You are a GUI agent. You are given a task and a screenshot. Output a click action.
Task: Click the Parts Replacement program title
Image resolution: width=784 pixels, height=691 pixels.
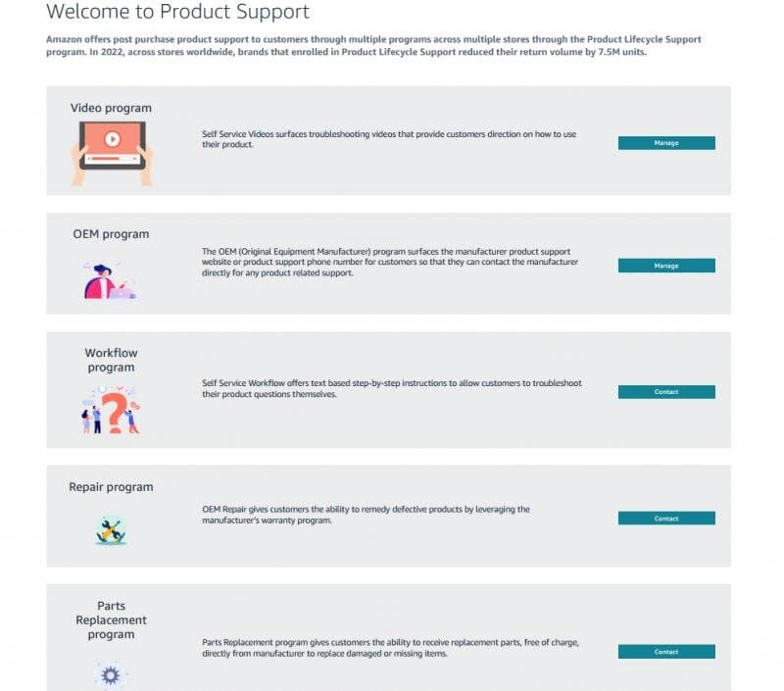[x=111, y=619]
